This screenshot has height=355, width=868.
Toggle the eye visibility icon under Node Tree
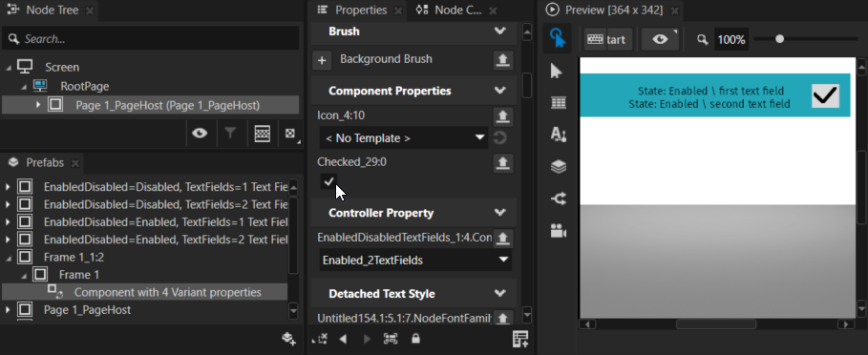coord(200,134)
